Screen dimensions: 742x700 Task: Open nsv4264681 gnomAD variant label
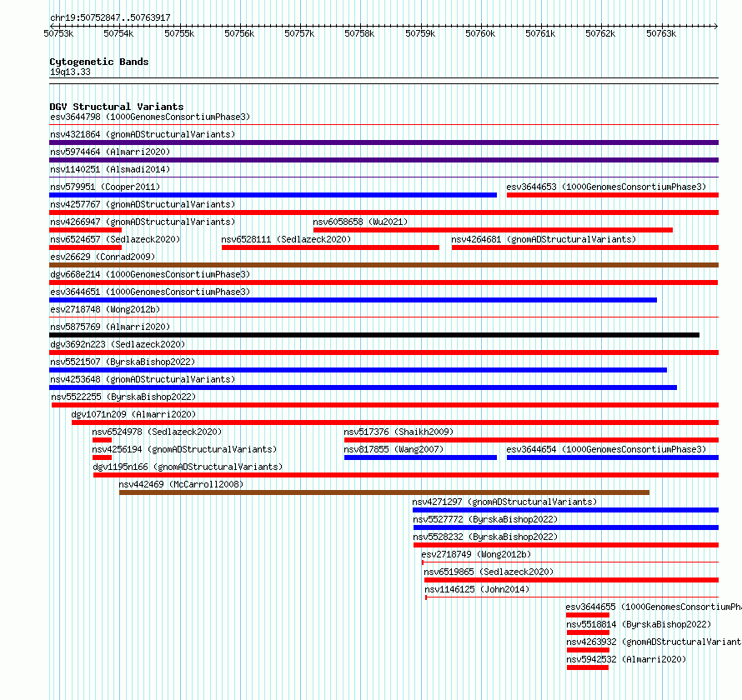pos(544,239)
